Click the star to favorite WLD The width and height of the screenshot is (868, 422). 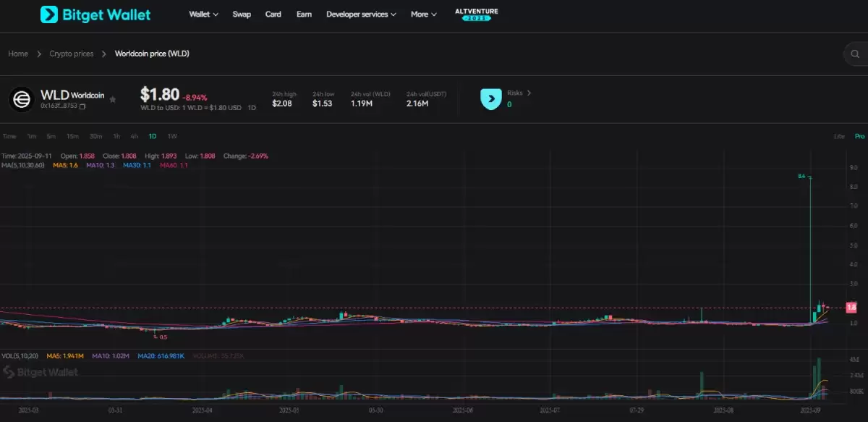[113, 101]
